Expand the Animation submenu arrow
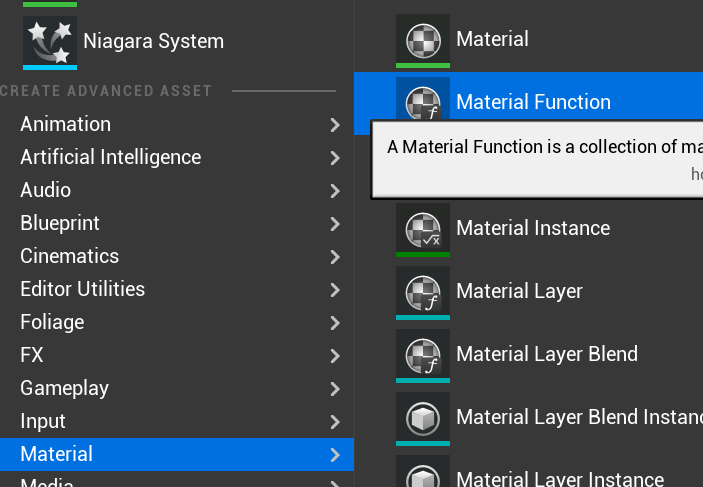The width and height of the screenshot is (703, 487). [x=335, y=124]
